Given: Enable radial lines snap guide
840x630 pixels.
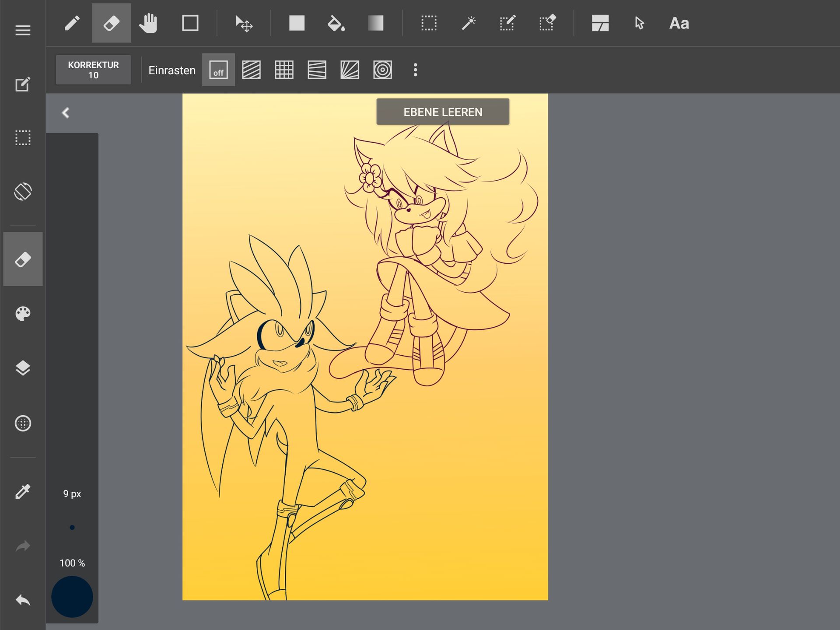Looking at the screenshot, I should [x=350, y=70].
